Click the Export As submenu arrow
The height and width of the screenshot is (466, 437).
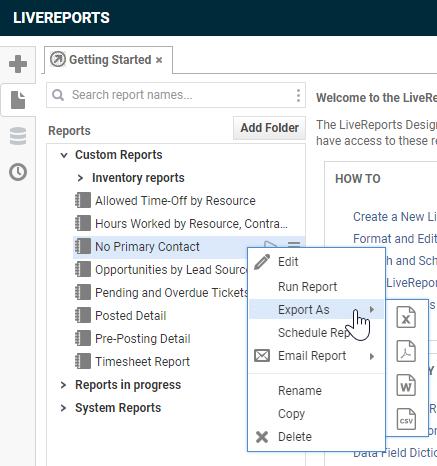point(372,310)
